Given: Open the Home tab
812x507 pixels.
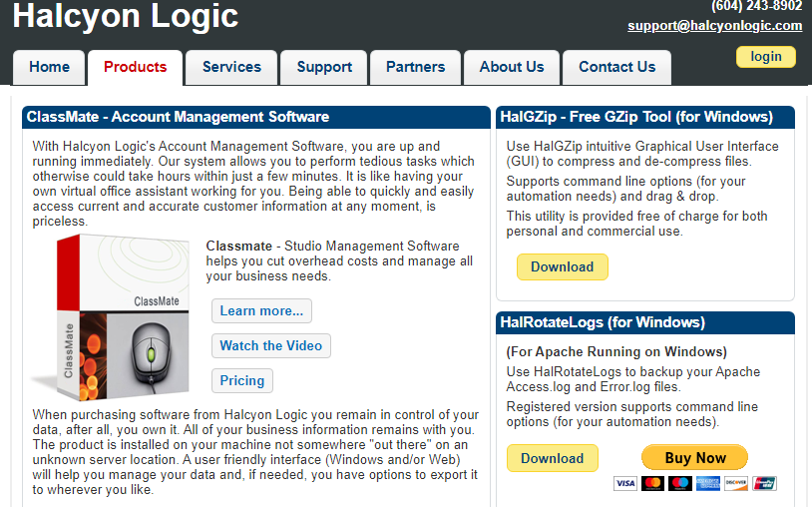Looking at the screenshot, I should click(x=49, y=67).
